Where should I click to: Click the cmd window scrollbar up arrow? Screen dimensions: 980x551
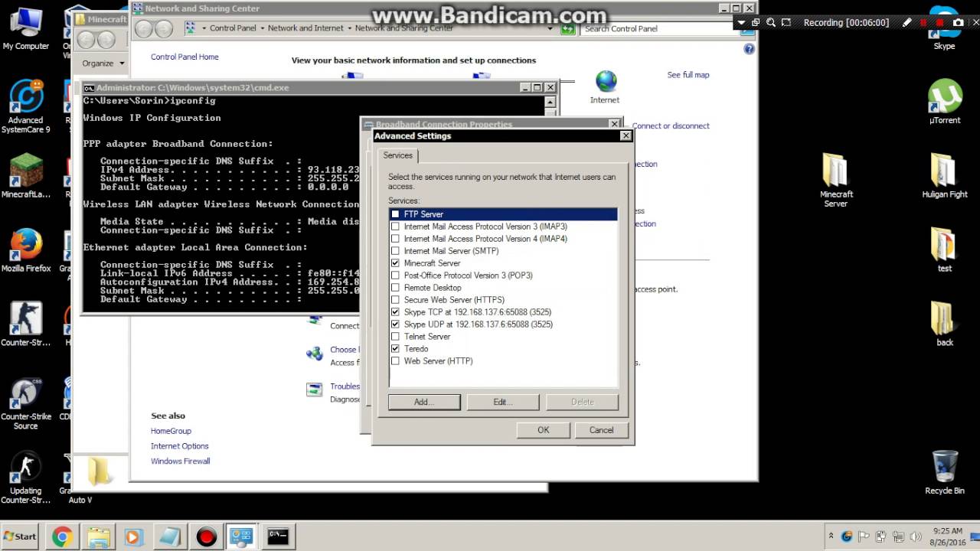(550, 102)
